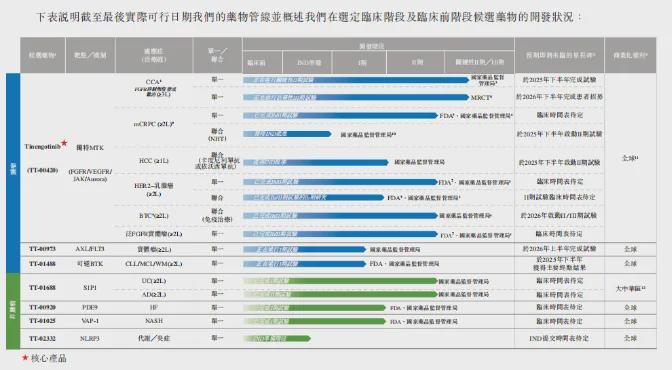672x370 pixels.
Task: Click the TT-00973 drug code
Action: (42, 249)
